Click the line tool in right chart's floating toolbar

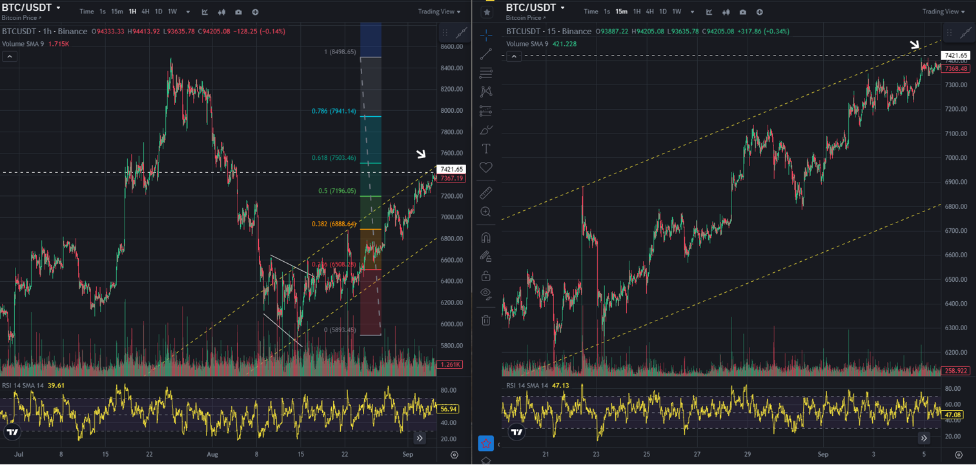(966, 33)
